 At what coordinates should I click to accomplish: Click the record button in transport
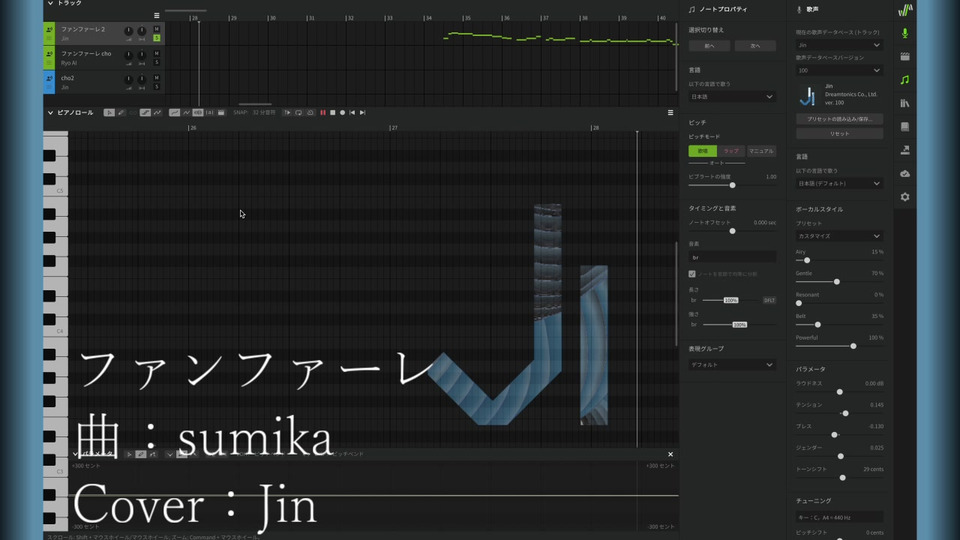pyautogui.click(x=342, y=113)
